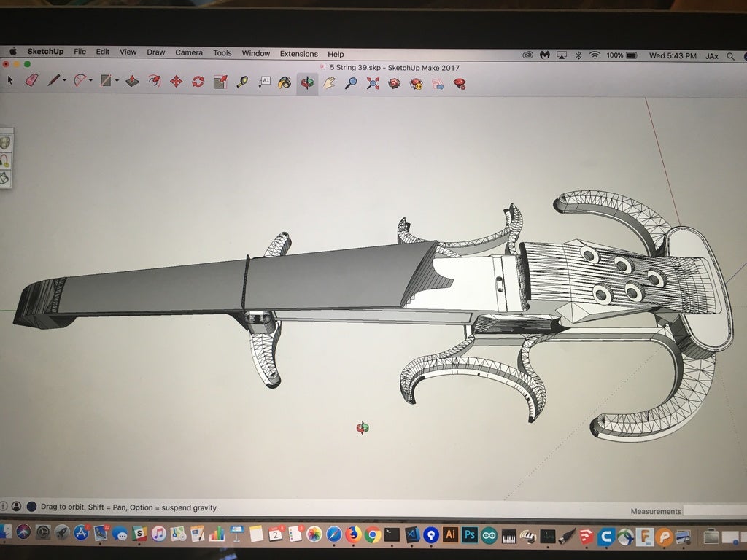Open the File menu

pyautogui.click(x=80, y=52)
